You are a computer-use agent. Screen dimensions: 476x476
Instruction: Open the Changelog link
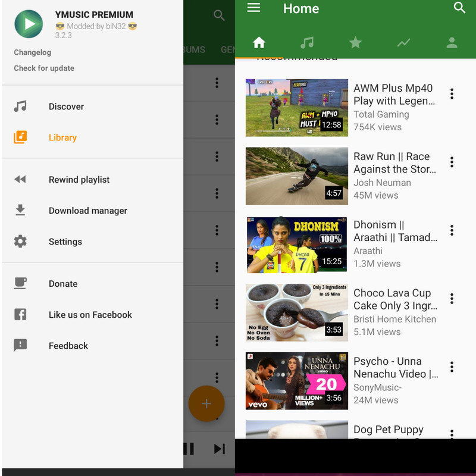tap(33, 52)
